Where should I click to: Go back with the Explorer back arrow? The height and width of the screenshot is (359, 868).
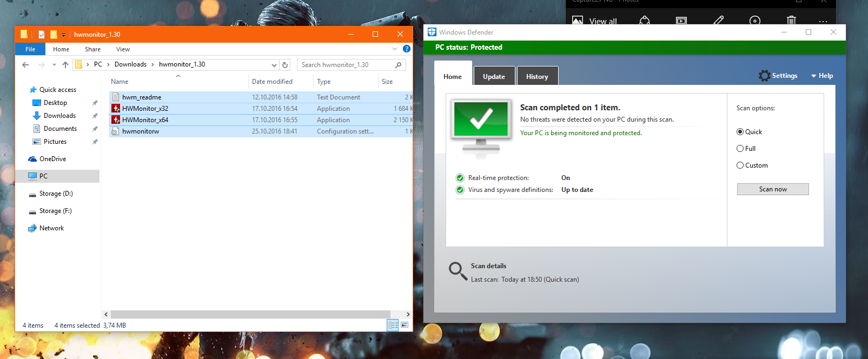click(25, 65)
